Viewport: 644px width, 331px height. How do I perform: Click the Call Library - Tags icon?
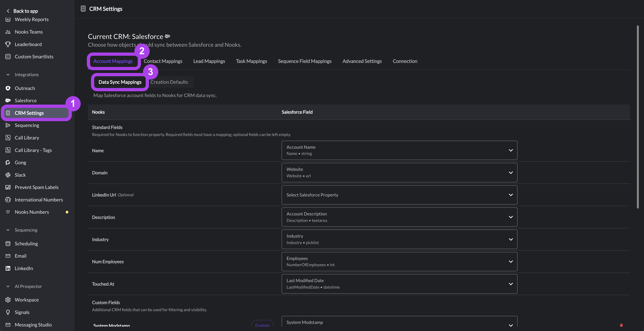click(8, 150)
